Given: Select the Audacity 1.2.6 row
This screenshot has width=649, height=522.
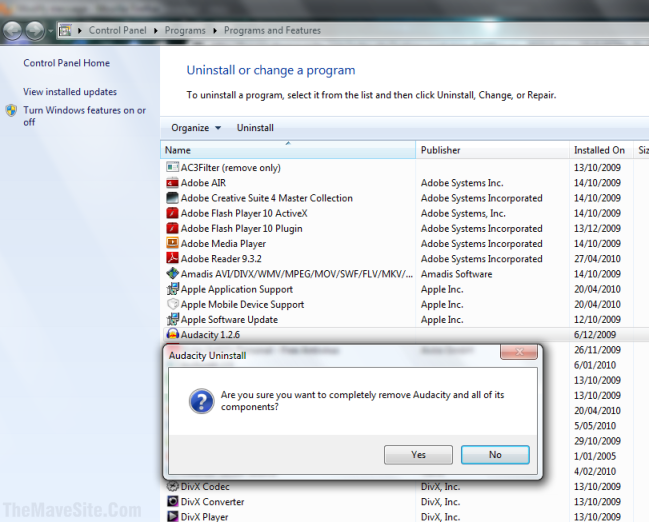Looking at the screenshot, I should click(405, 334).
